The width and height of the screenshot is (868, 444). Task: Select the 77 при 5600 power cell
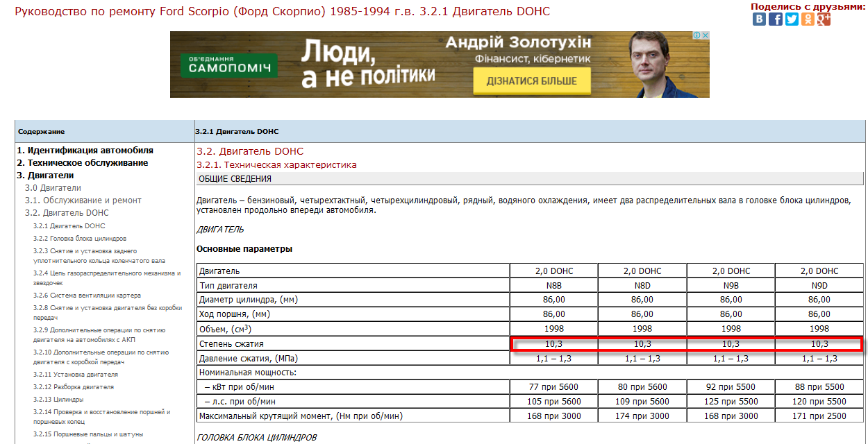click(x=554, y=387)
